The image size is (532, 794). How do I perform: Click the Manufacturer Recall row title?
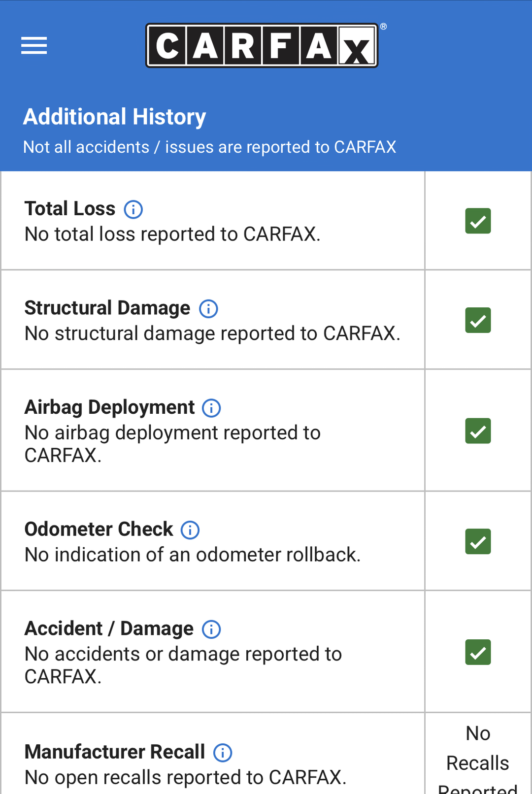[x=115, y=752]
